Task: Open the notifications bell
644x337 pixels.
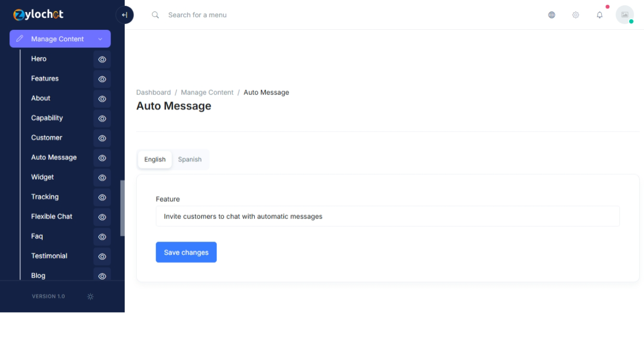Action: pyautogui.click(x=600, y=15)
